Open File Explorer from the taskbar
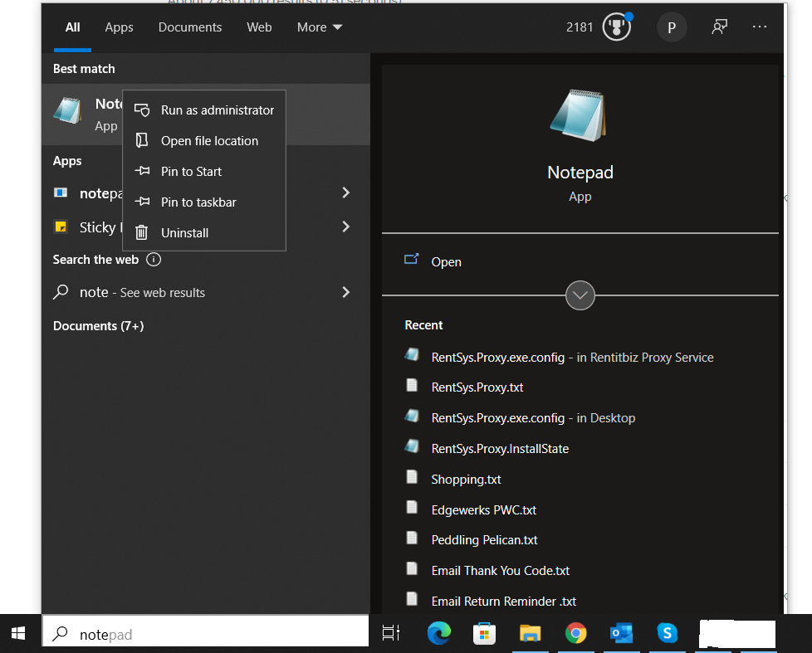 pyautogui.click(x=530, y=633)
